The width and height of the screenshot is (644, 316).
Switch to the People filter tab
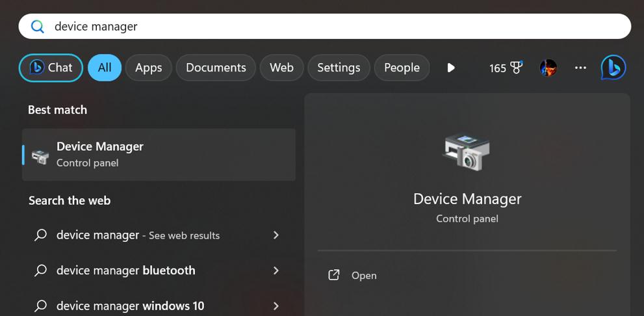402,68
